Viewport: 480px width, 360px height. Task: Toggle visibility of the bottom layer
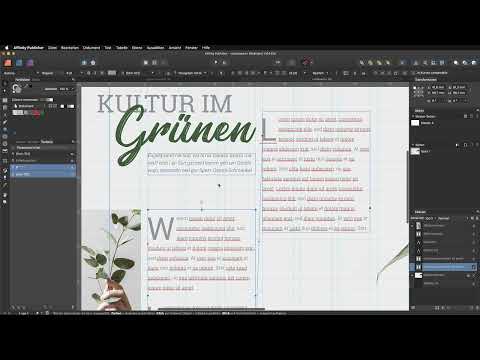coord(474,284)
